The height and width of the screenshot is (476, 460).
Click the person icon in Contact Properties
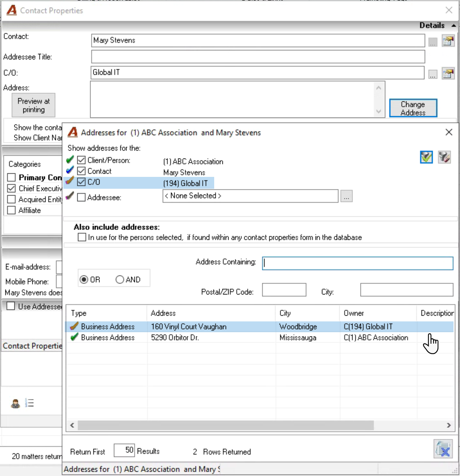click(15, 403)
